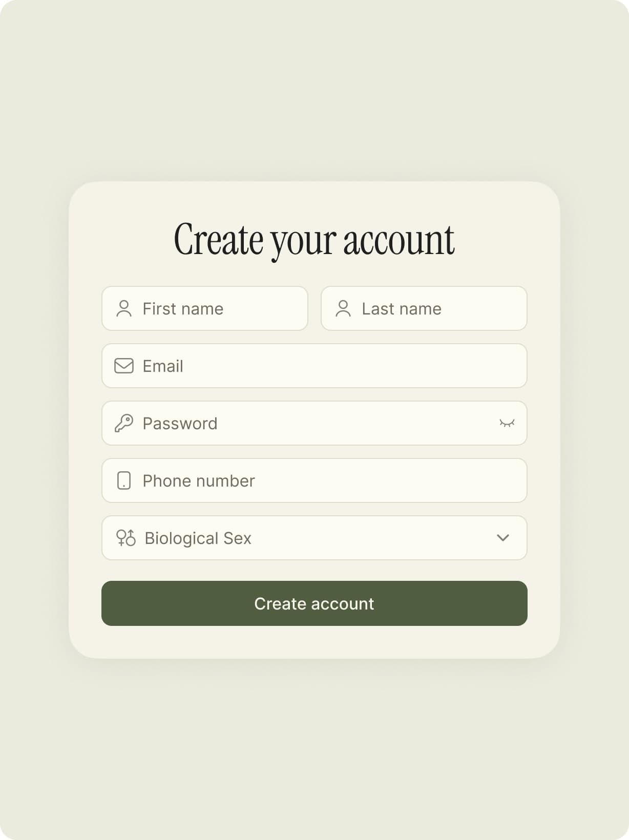Click the key icon in Password field
629x840 pixels.
(x=123, y=423)
